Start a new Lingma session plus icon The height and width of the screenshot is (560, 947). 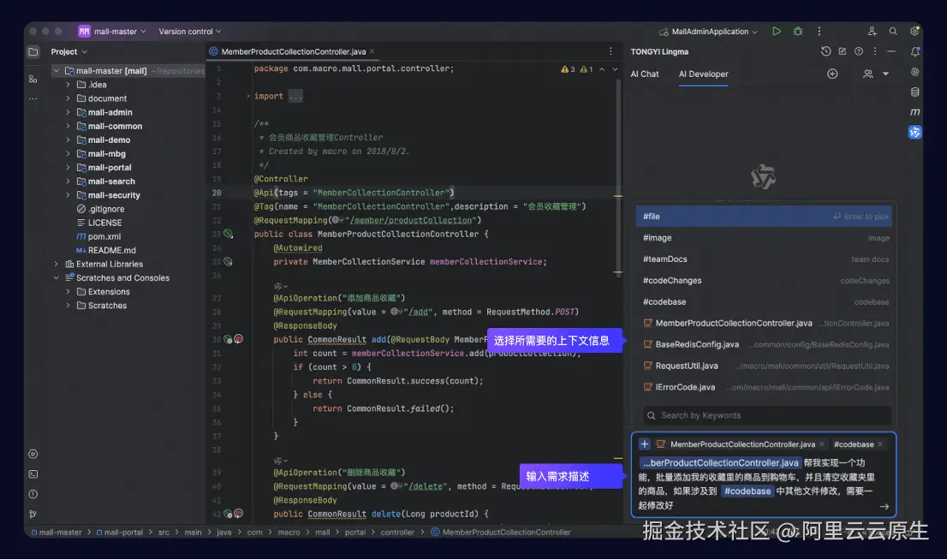pos(832,74)
